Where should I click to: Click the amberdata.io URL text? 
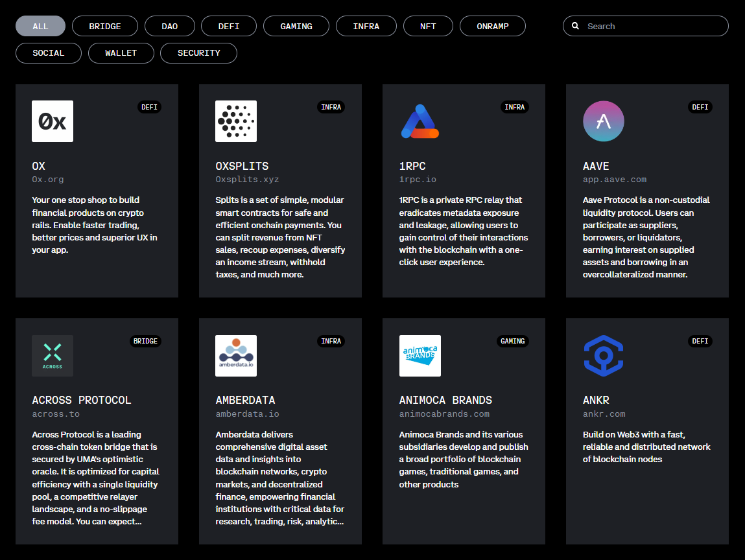[x=247, y=414]
